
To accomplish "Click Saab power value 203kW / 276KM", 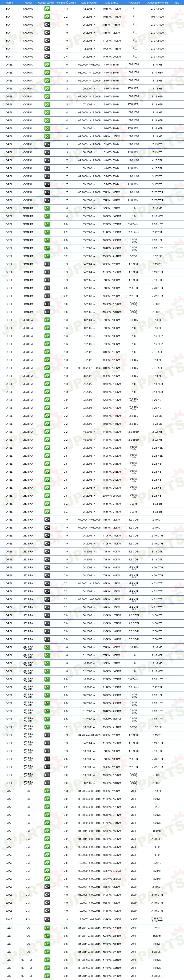I will (x=112, y=871).
